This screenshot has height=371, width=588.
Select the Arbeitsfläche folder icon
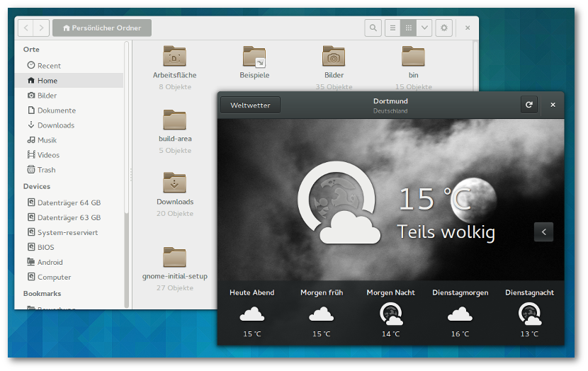pyautogui.click(x=174, y=56)
